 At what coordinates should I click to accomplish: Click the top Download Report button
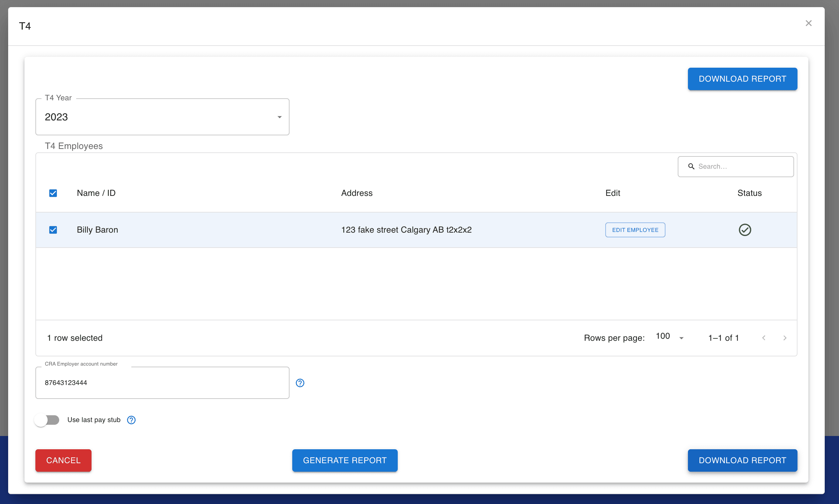pos(742,79)
